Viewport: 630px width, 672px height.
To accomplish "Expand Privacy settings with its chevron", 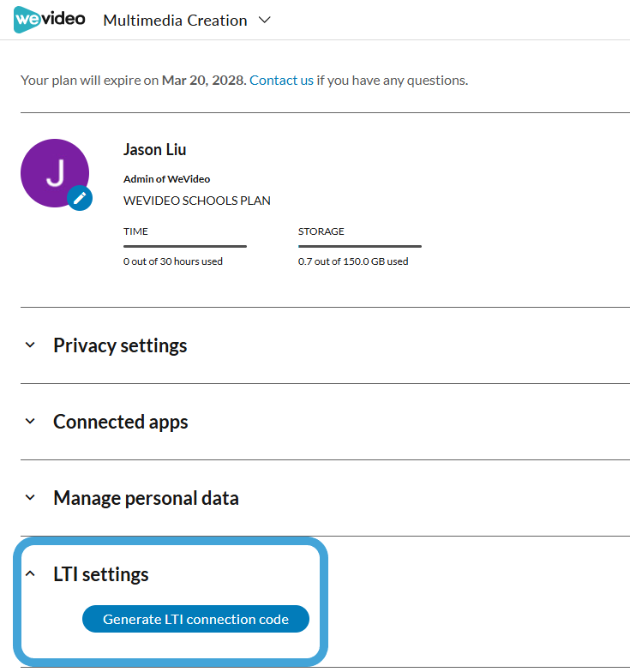I will 30,345.
